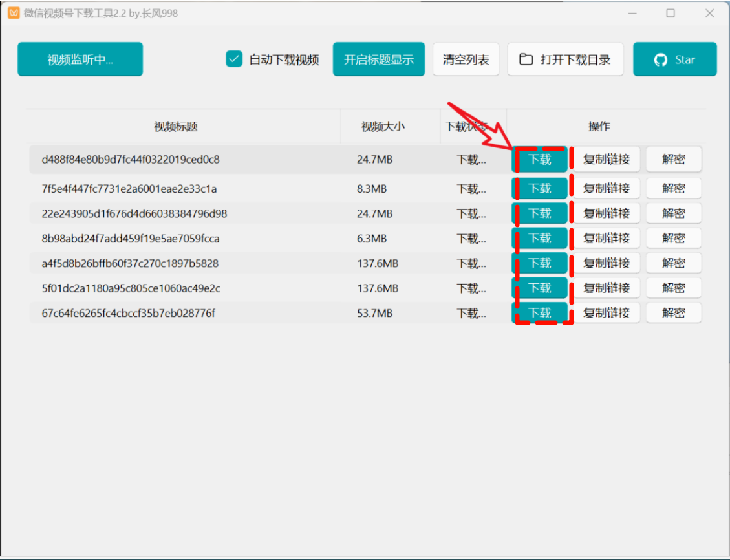The image size is (730, 560).
Task: Click 解密 for 7f5e4f447fc7731e2a6001eae2e33c1a
Action: pyautogui.click(x=673, y=188)
